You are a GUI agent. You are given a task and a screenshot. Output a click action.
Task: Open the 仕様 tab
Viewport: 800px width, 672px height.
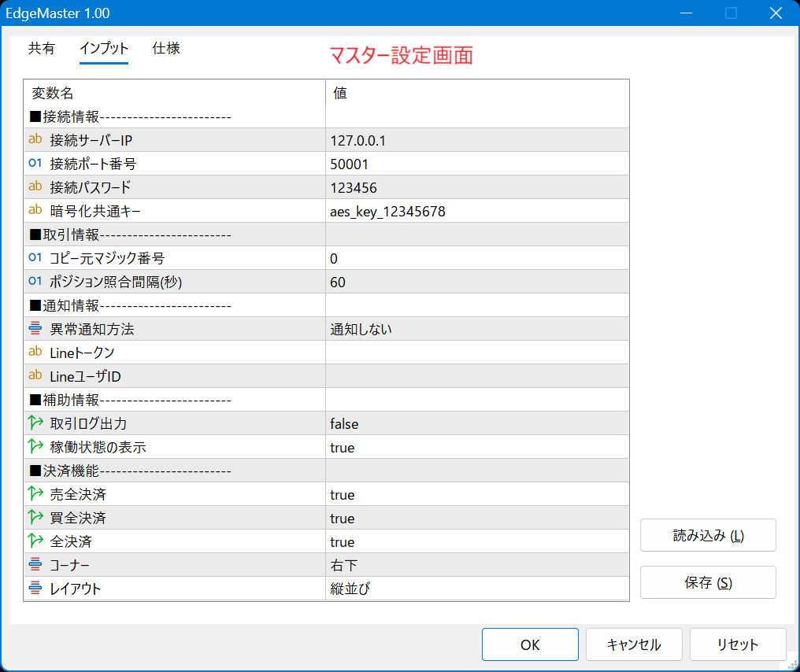[x=166, y=49]
